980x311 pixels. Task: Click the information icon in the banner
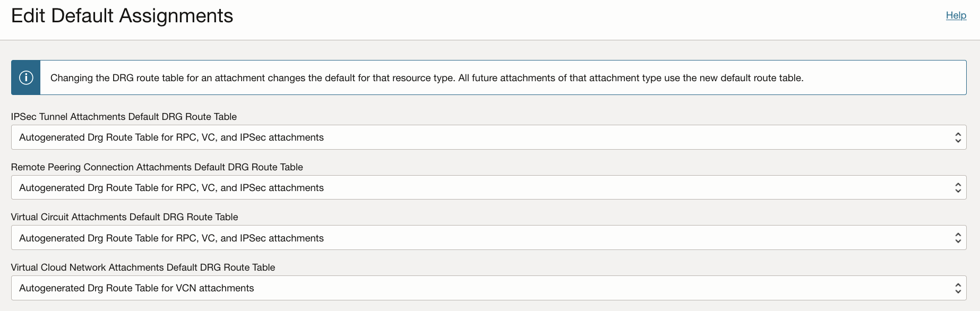tap(25, 77)
